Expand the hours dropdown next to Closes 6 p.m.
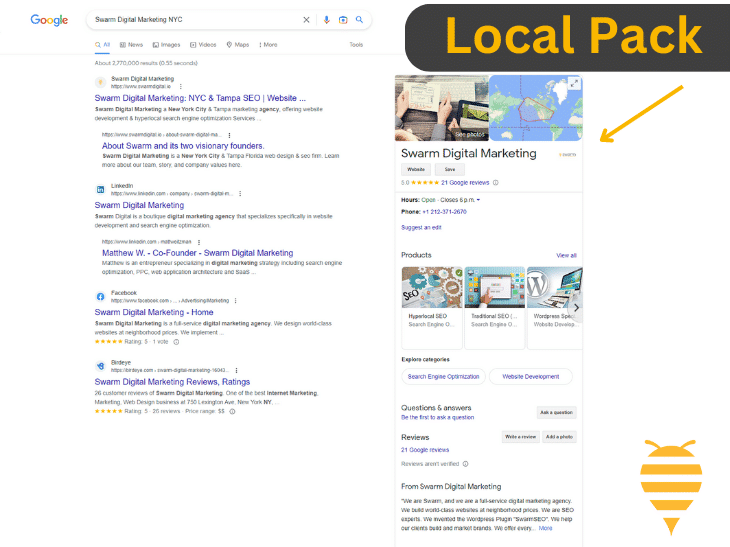This screenshot has width=730, height=547. (478, 200)
